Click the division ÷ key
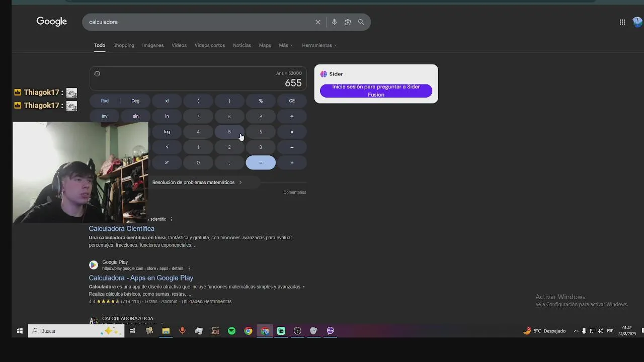The height and width of the screenshot is (362, 644). coord(292,116)
